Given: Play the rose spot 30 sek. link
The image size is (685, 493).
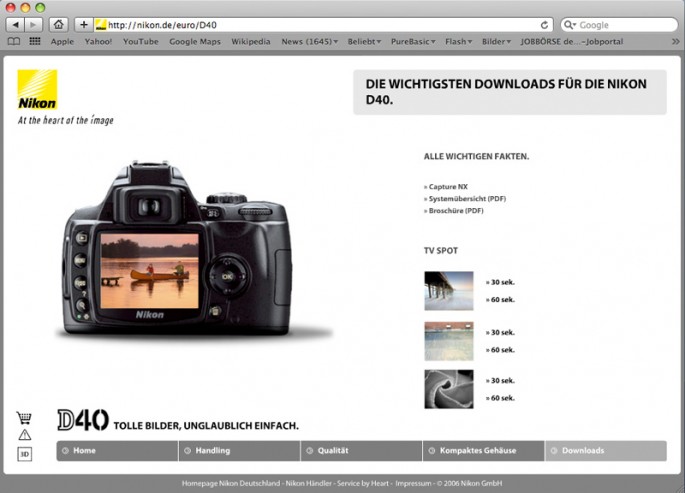Looking at the screenshot, I should click(500, 381).
